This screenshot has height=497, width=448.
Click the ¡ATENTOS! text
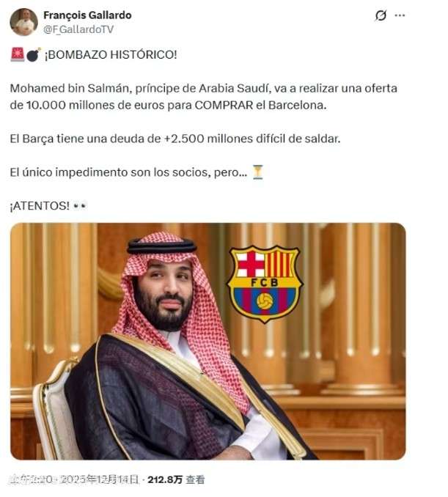pyautogui.click(x=40, y=206)
